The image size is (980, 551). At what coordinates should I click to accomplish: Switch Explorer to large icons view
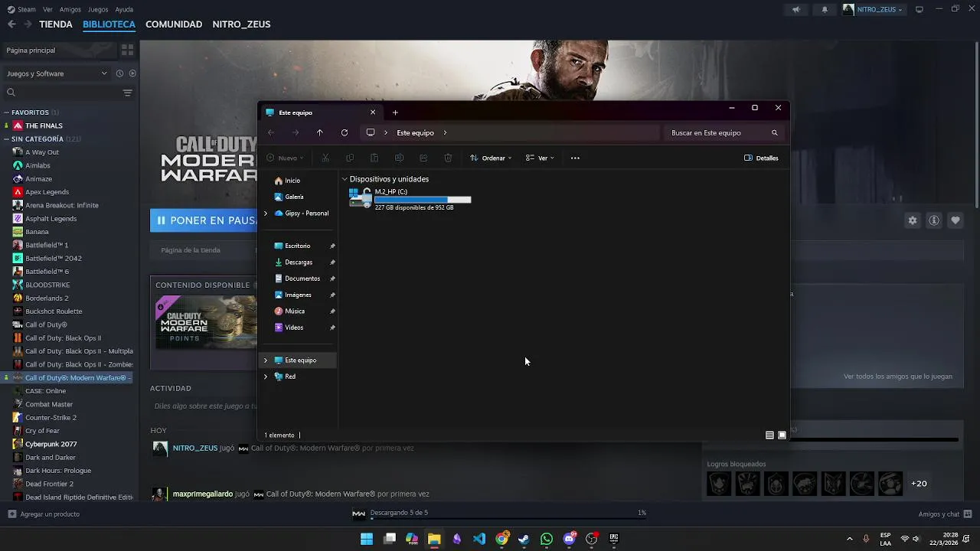[782, 435]
